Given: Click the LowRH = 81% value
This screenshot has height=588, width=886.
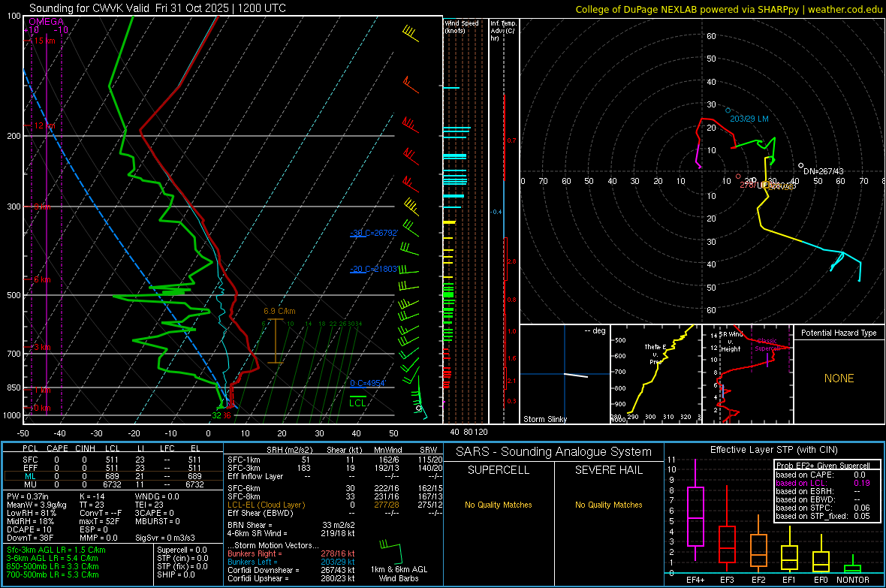Looking at the screenshot, I should tap(31, 514).
